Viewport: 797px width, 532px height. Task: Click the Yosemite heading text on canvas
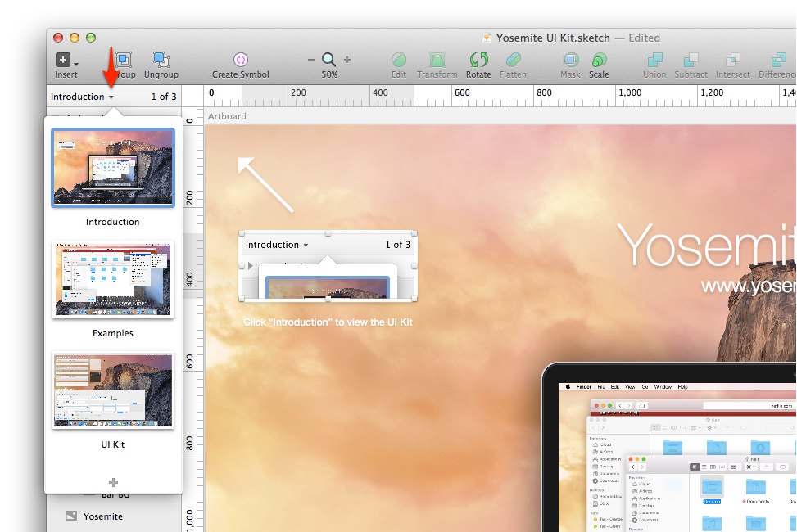(x=707, y=246)
